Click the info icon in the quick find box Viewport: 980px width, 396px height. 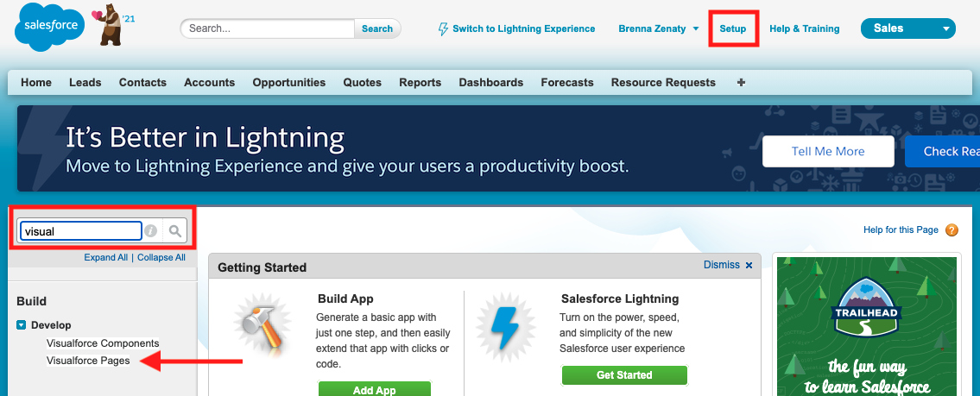point(150,231)
